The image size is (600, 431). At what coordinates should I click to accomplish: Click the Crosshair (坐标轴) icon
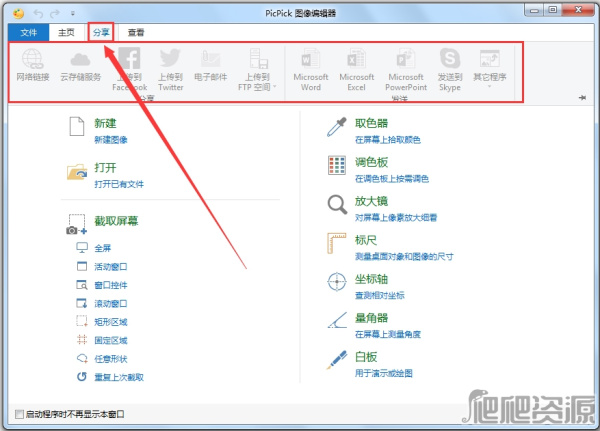pos(337,282)
